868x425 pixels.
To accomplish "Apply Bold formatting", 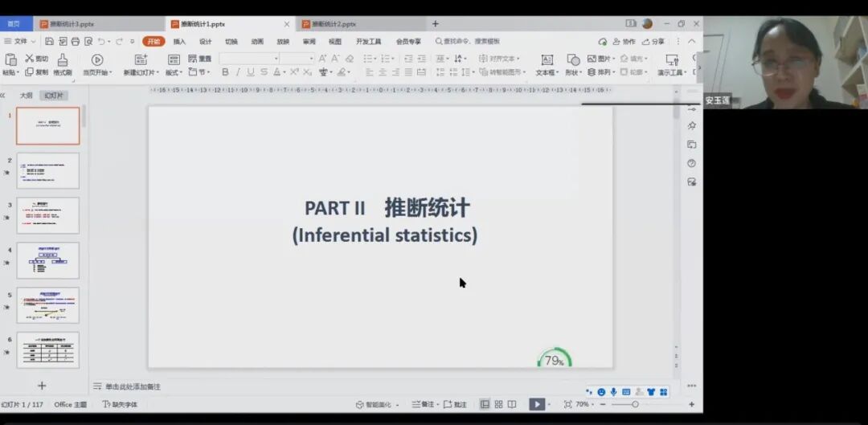I will coord(225,72).
